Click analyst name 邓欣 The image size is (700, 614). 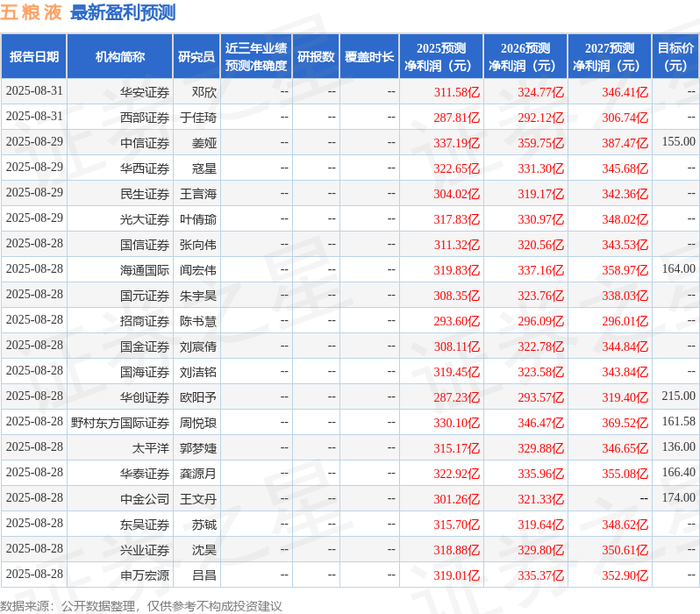click(204, 92)
